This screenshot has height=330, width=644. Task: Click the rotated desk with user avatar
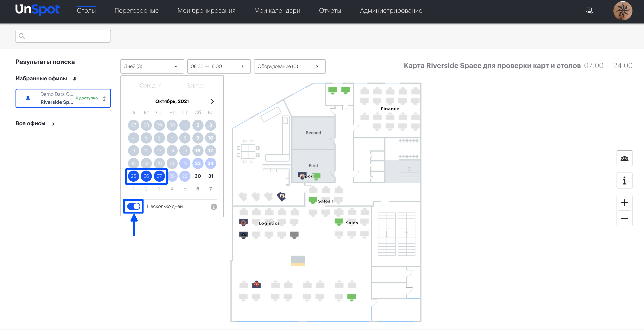pos(281,197)
